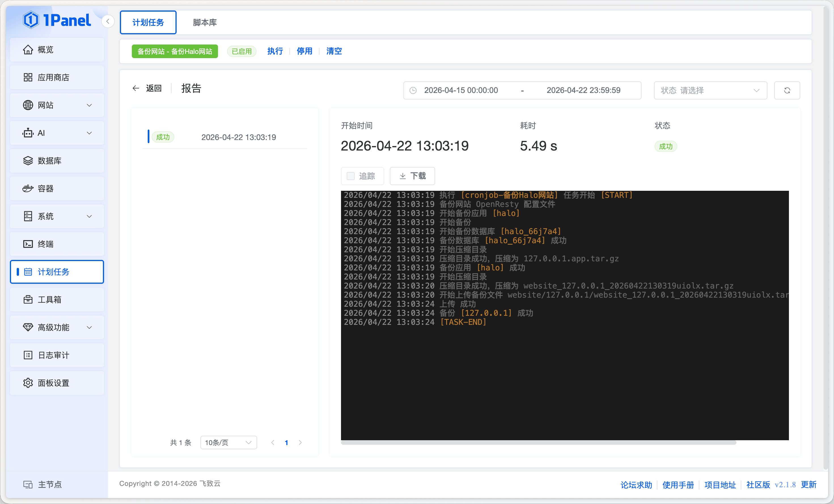The width and height of the screenshot is (834, 504).
Task: Click the refresh icon beside status filter
Action: click(787, 90)
